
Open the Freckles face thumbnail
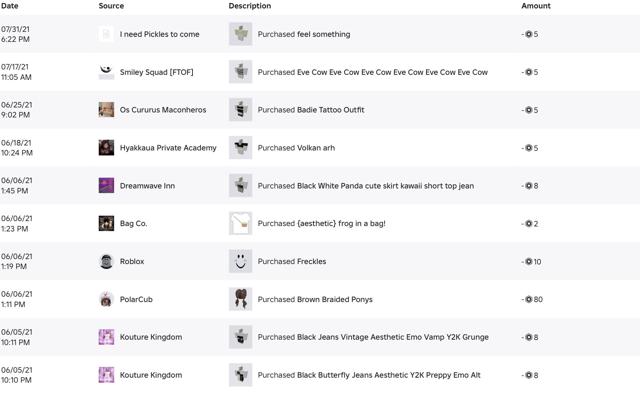coord(240,261)
